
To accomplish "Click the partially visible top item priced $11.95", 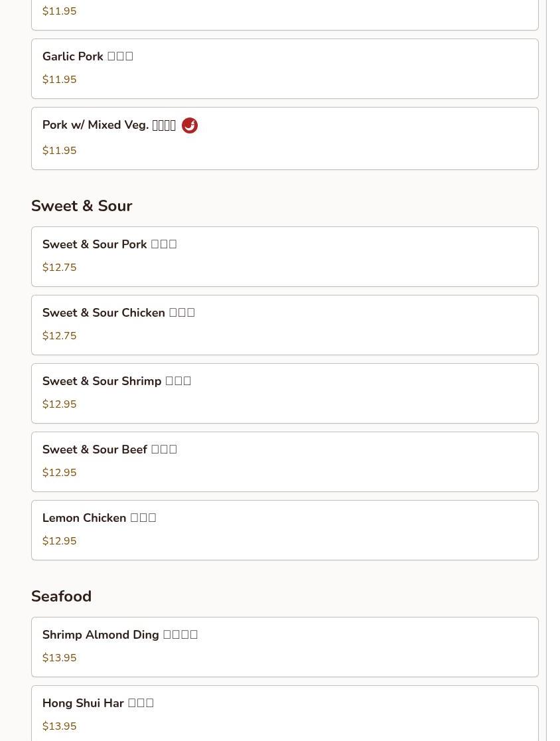I will tap(285, 15).
